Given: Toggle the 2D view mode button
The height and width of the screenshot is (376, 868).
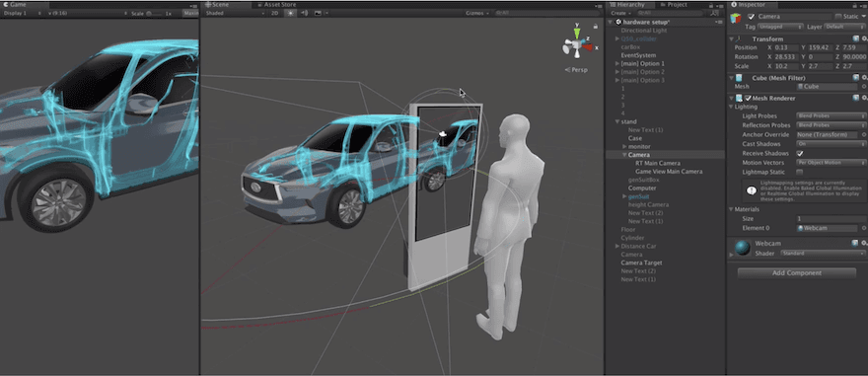Looking at the screenshot, I should (x=274, y=13).
